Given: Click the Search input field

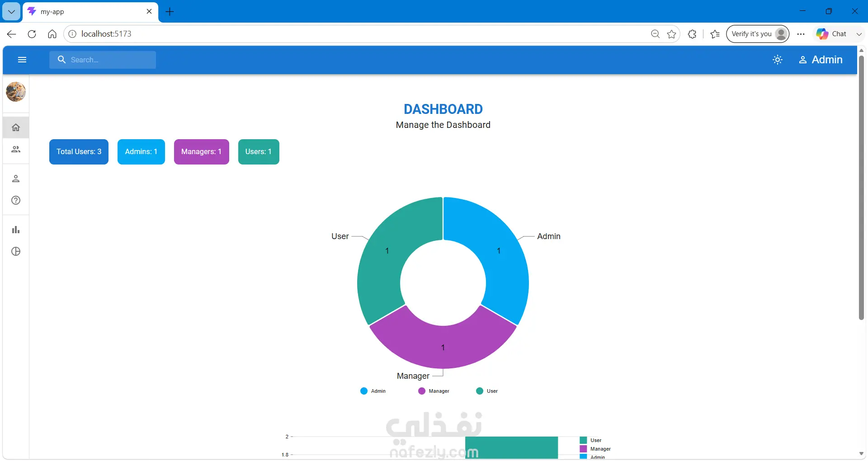Looking at the screenshot, I should click(103, 60).
